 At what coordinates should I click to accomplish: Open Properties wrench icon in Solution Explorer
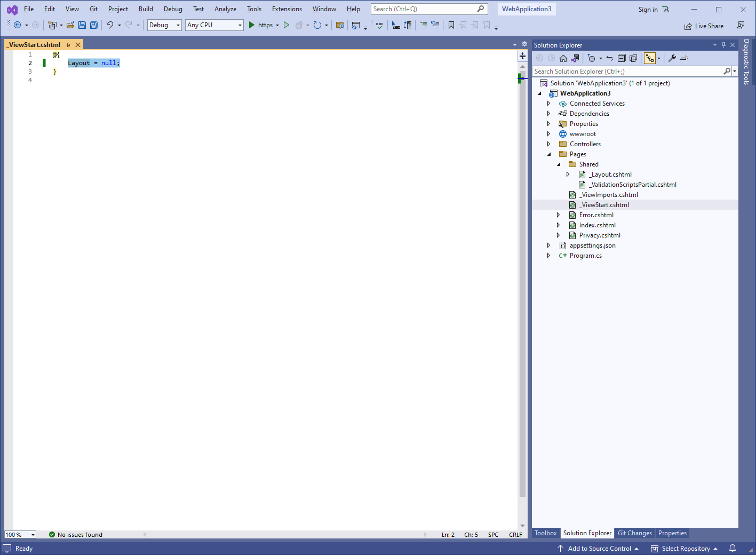pos(672,58)
